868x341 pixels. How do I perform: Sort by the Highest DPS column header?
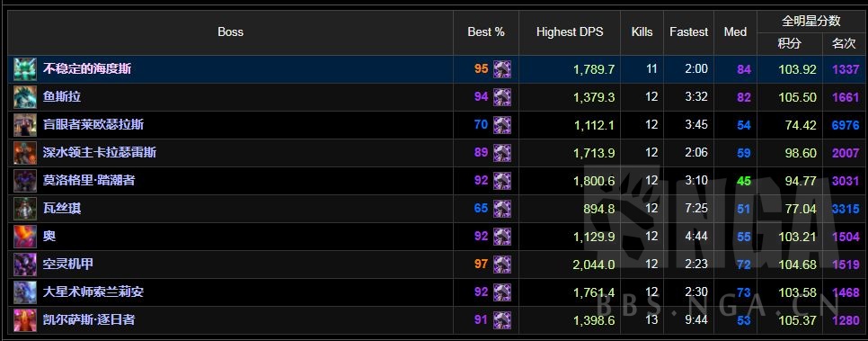pyautogui.click(x=570, y=32)
